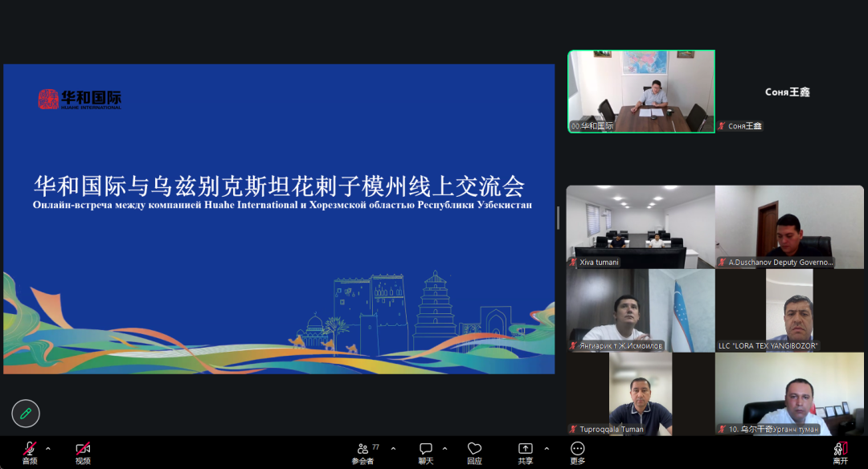868x469 pixels.
Task: Open 更多 more options menu
Action: point(577,453)
